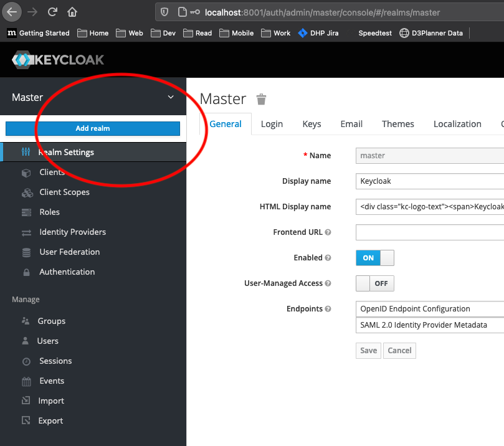The image size is (504, 446).
Task: Click the shield tracking protection icon
Action: click(164, 12)
